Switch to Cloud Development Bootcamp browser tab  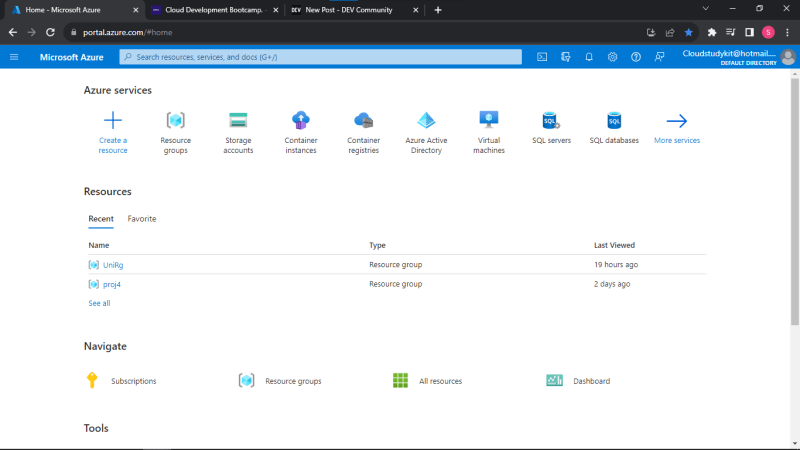214,10
